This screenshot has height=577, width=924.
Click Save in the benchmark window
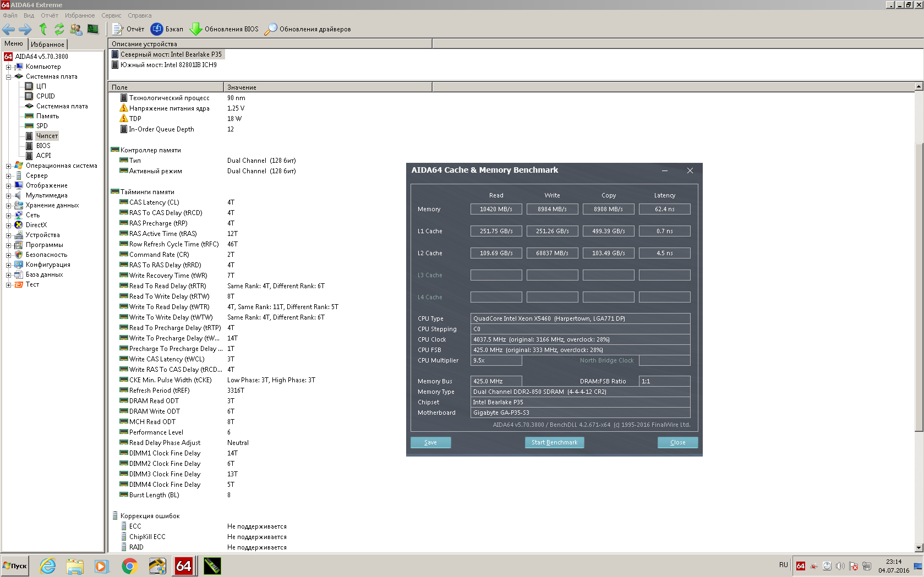pyautogui.click(x=431, y=442)
